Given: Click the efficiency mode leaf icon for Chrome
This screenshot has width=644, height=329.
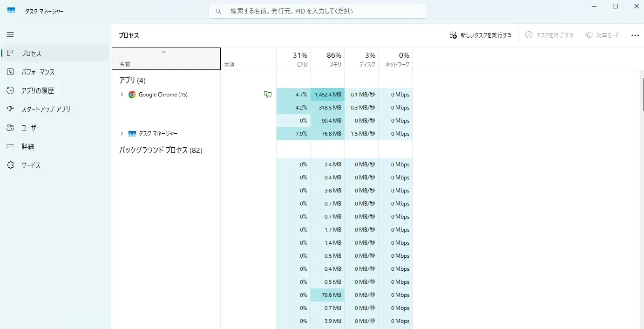Looking at the screenshot, I should point(267,95).
